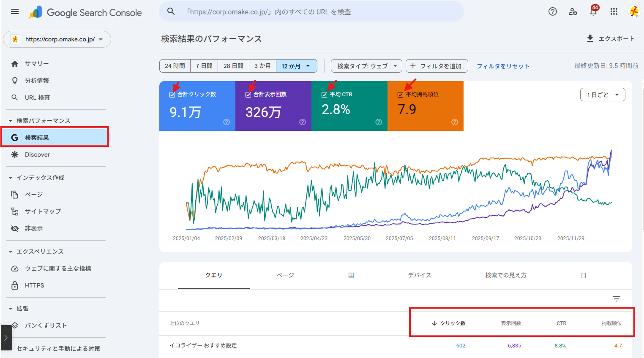Switch to the ページ tab
Image resolution: width=644 pixels, height=358 pixels.
coord(285,275)
